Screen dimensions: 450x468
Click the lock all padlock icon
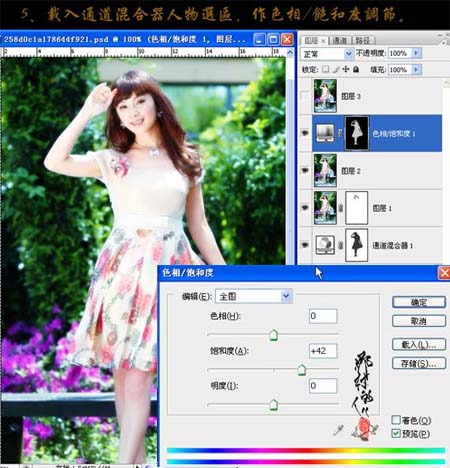tap(356, 69)
